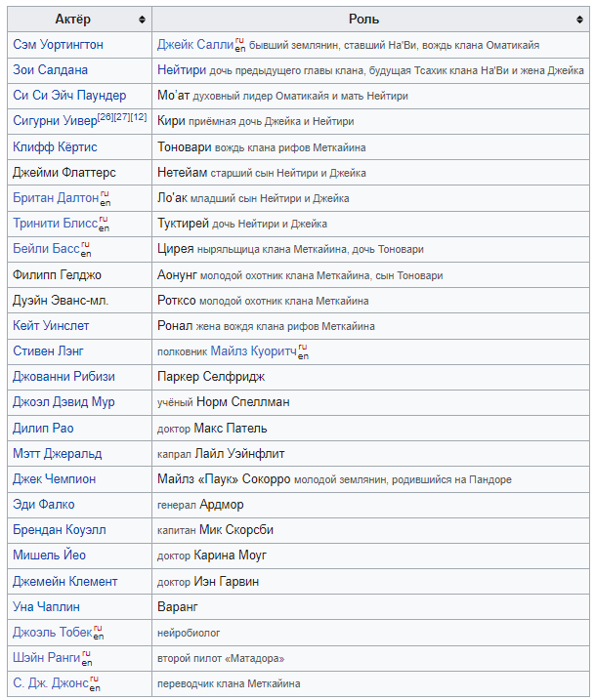
Task: Open the Джейк Салли character link
Action: coord(195,45)
